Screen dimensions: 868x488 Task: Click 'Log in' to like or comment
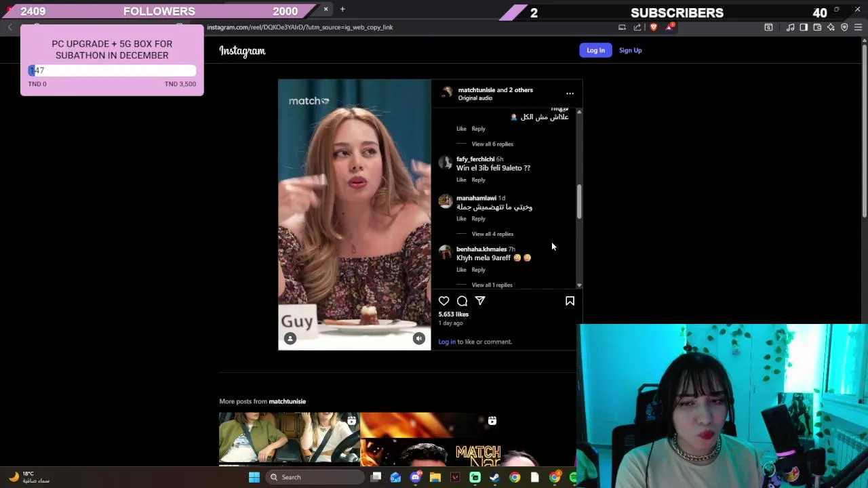[447, 342]
